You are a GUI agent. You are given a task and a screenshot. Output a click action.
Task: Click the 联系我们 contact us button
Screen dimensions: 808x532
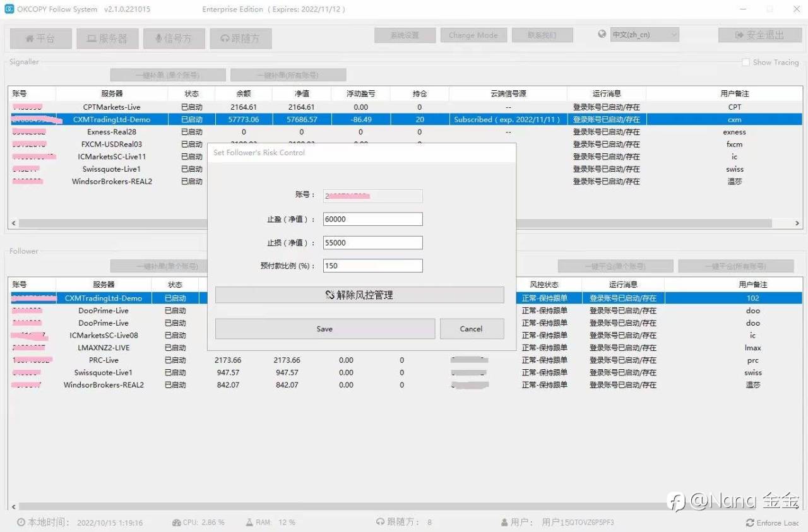[542, 35]
